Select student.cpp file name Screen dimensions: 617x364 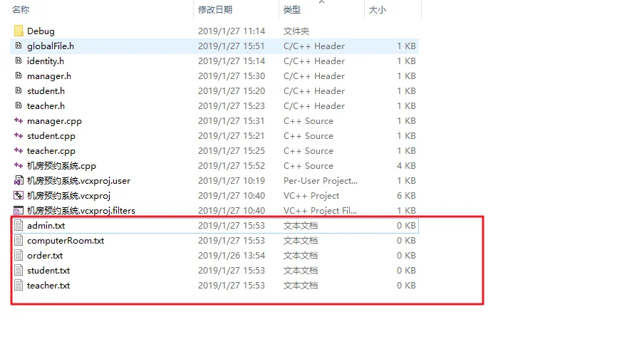pyautogui.click(x=51, y=136)
